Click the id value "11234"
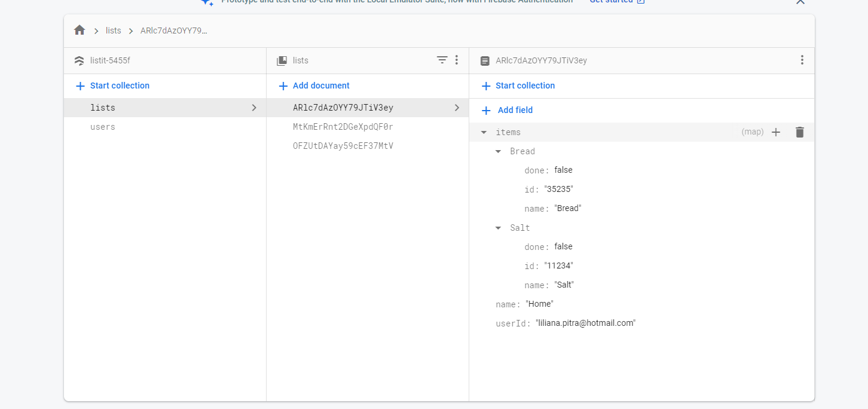The height and width of the screenshot is (409, 868). (x=559, y=265)
